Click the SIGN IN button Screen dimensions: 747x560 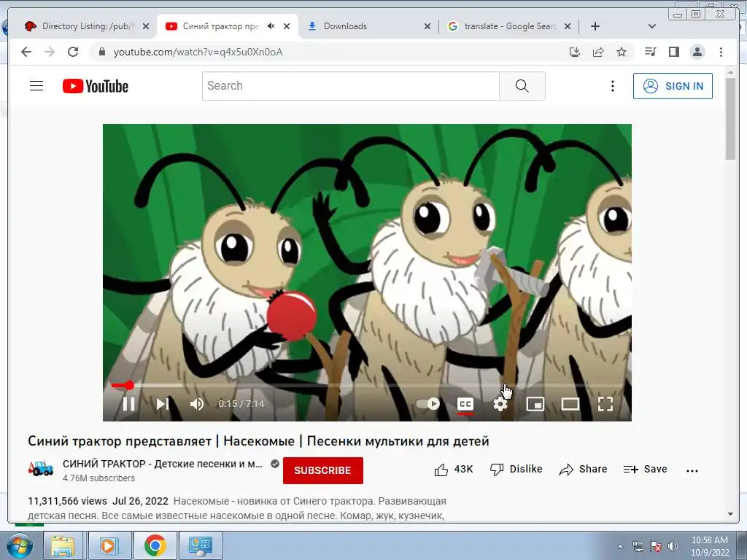[673, 86]
